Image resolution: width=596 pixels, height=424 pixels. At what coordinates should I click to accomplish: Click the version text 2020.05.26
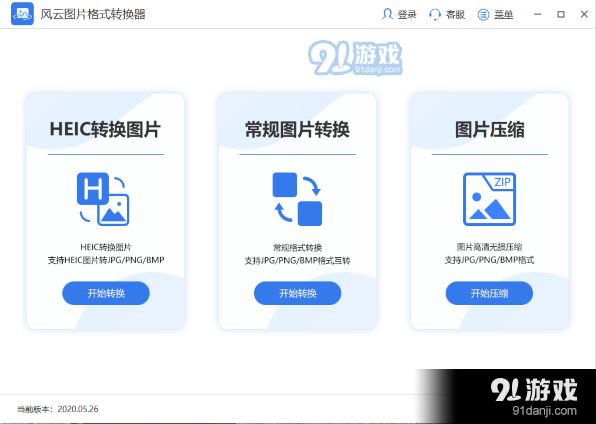(x=78, y=409)
